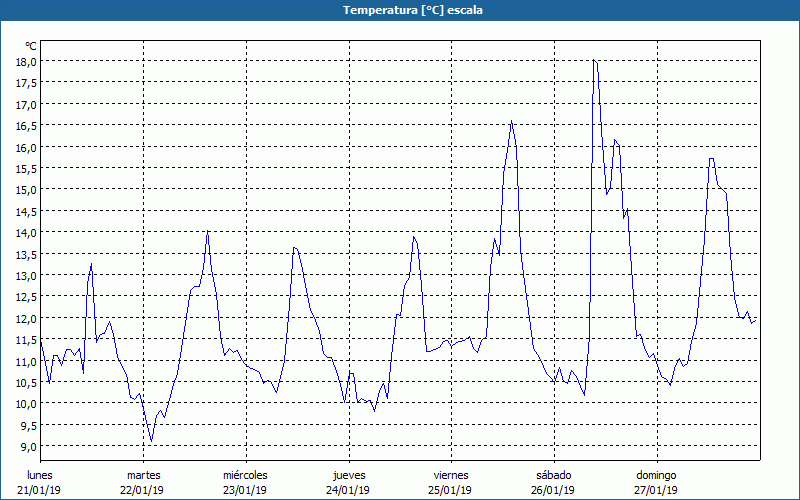Click the 'miércoles' day label

pyautogui.click(x=245, y=475)
